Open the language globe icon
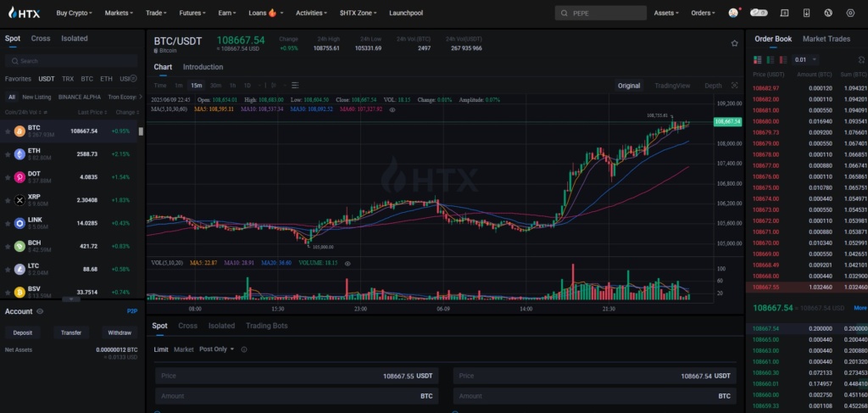The image size is (868, 413). click(827, 13)
